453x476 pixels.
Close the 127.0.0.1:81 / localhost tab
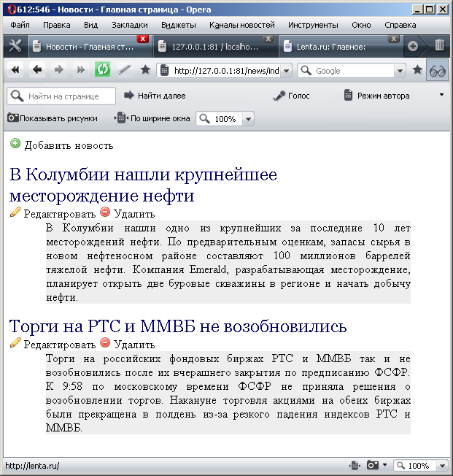[268, 39]
